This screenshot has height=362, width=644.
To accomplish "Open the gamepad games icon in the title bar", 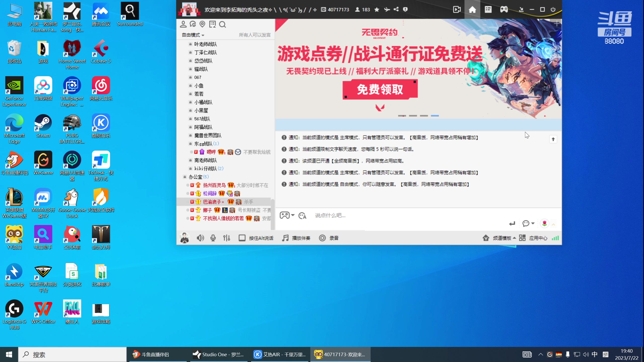I will [504, 9].
